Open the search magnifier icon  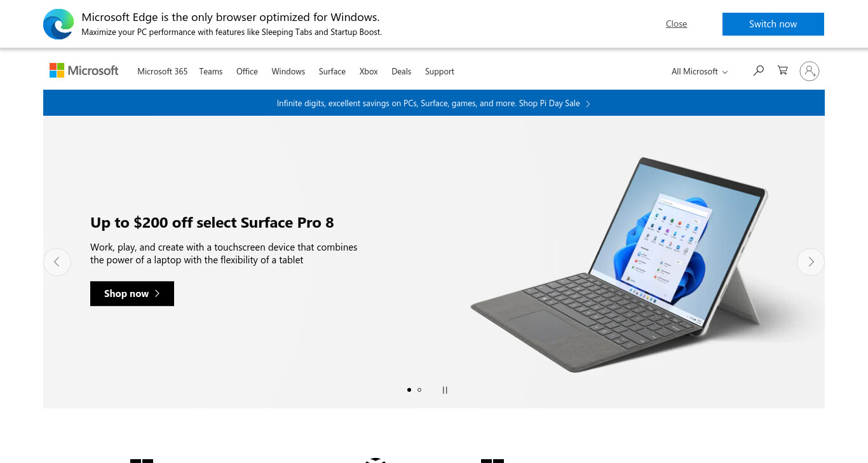(758, 71)
